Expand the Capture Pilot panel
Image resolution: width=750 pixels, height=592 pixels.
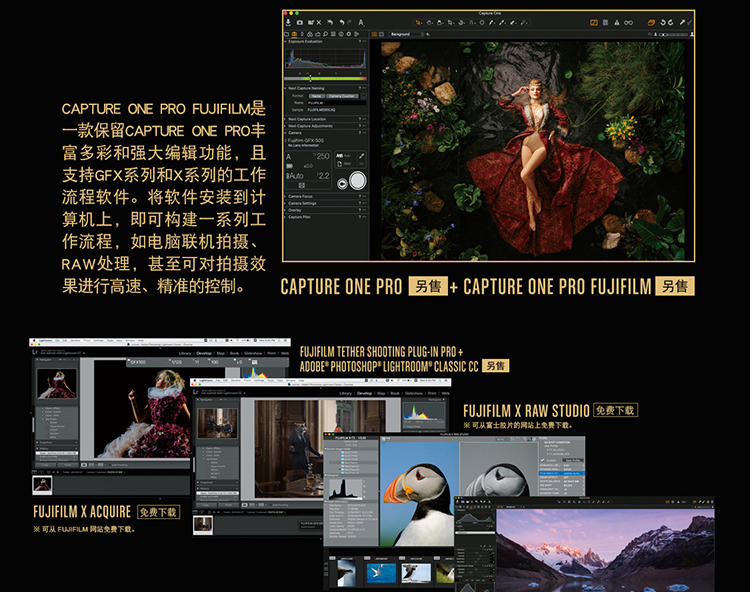tap(285, 217)
